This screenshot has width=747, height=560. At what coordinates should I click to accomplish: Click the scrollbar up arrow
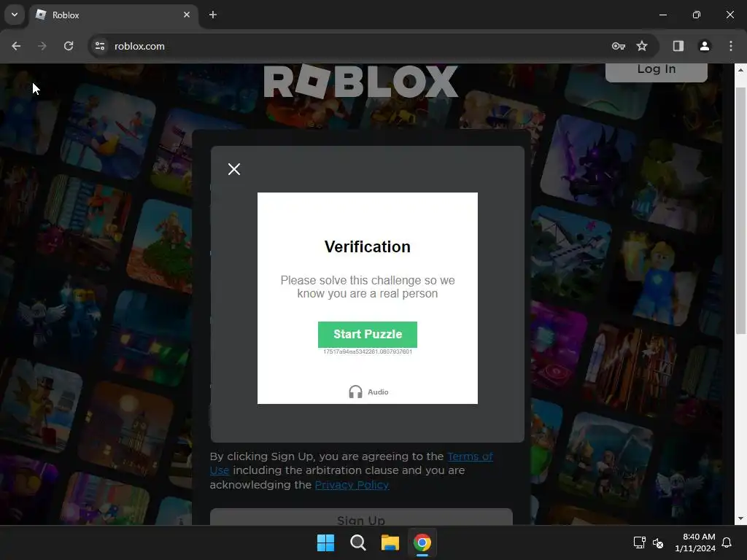pos(741,69)
